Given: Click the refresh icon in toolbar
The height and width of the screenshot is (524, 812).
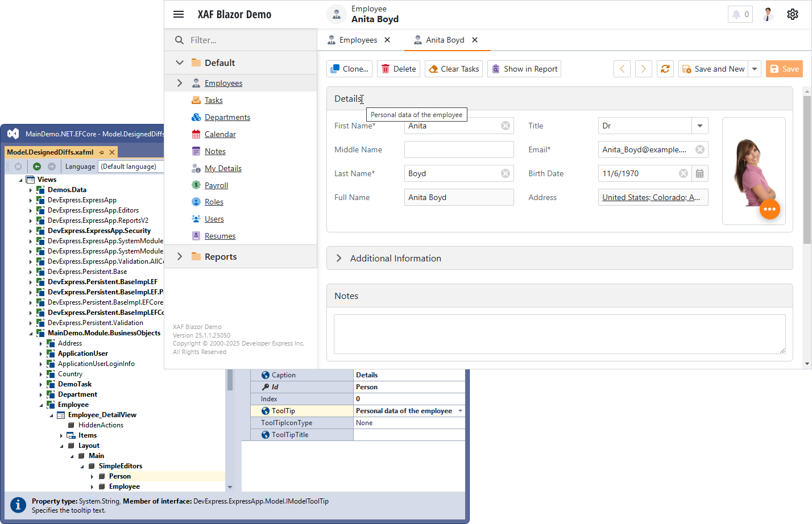Looking at the screenshot, I should pos(665,69).
